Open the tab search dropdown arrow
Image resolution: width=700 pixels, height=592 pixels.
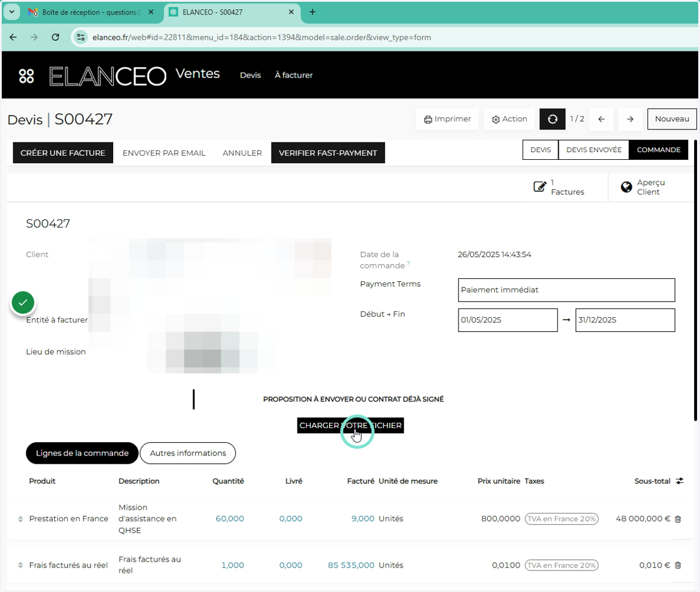[12, 12]
